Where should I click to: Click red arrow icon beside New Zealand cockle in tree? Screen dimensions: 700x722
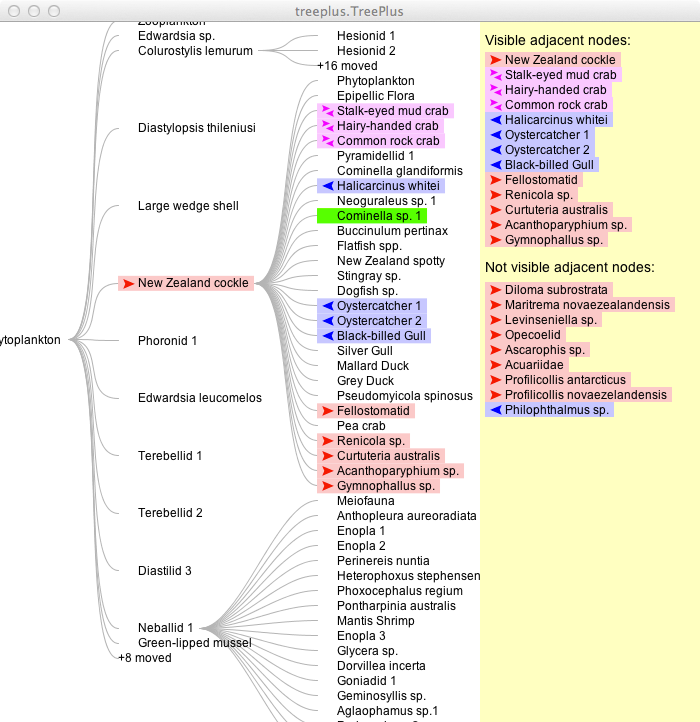(127, 284)
